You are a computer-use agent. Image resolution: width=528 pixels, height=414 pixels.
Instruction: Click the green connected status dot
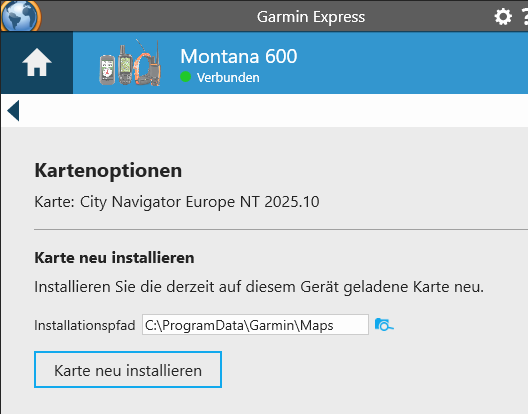click(x=186, y=77)
